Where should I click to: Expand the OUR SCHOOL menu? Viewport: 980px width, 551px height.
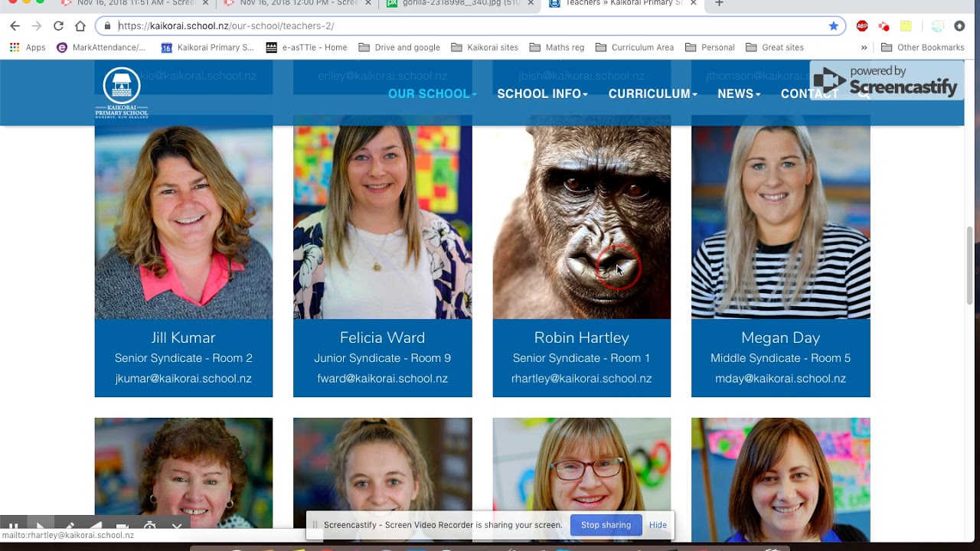(433, 93)
